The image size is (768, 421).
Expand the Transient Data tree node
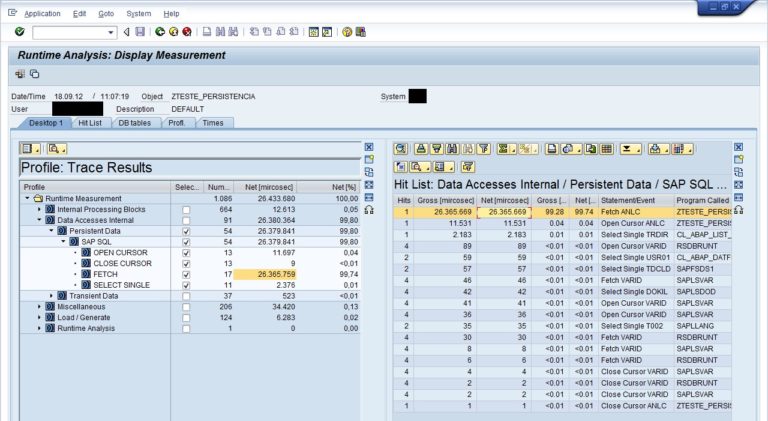51,295
